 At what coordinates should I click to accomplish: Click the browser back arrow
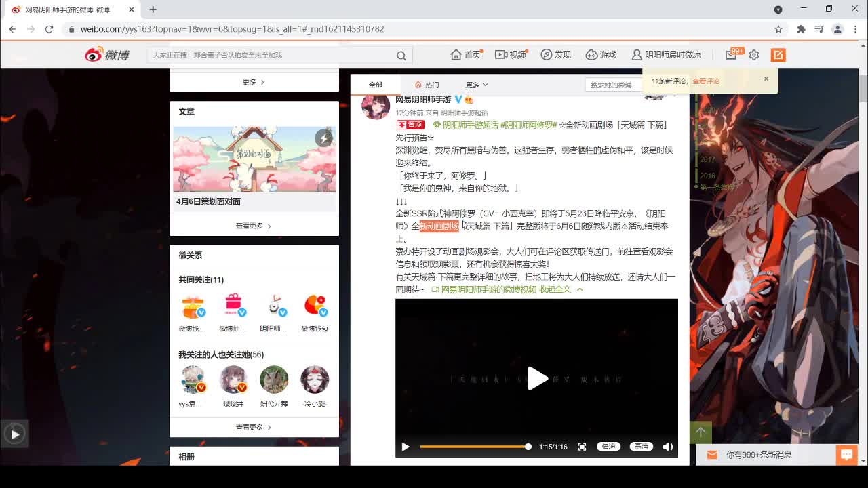pos(13,29)
